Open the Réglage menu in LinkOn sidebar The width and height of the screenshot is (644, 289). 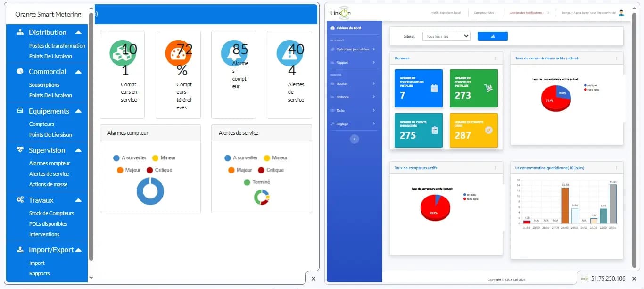coord(354,124)
